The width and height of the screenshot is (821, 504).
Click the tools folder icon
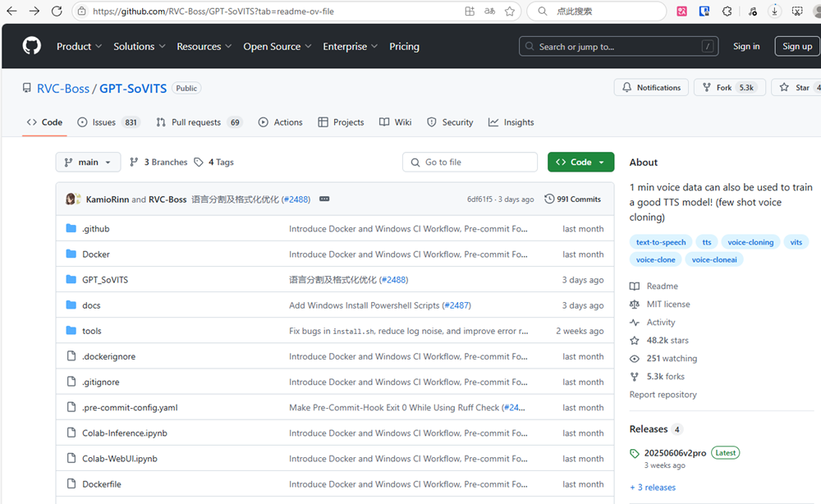click(71, 331)
